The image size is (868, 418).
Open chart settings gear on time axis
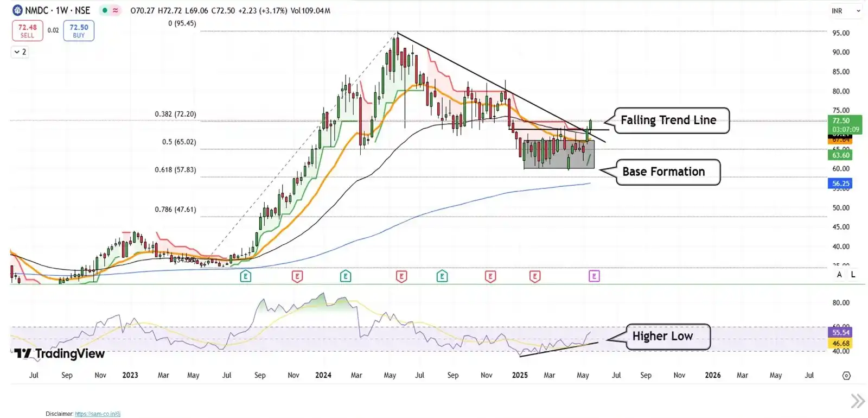coord(846,376)
